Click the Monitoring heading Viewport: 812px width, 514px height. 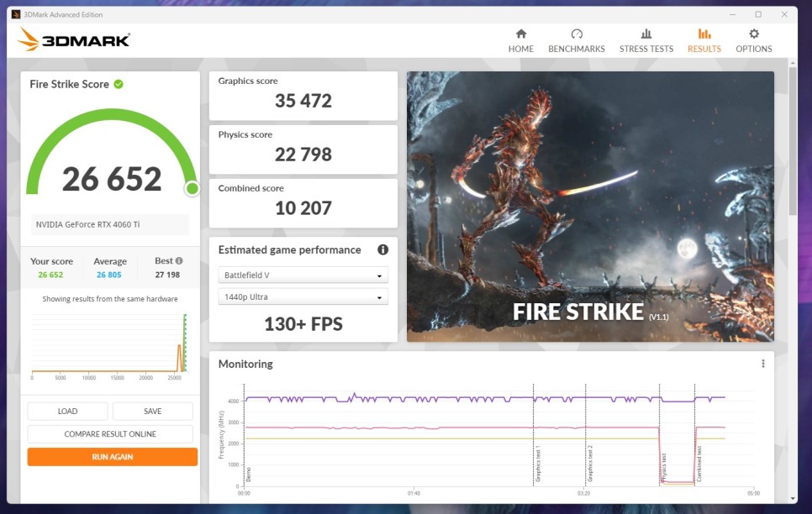click(245, 364)
